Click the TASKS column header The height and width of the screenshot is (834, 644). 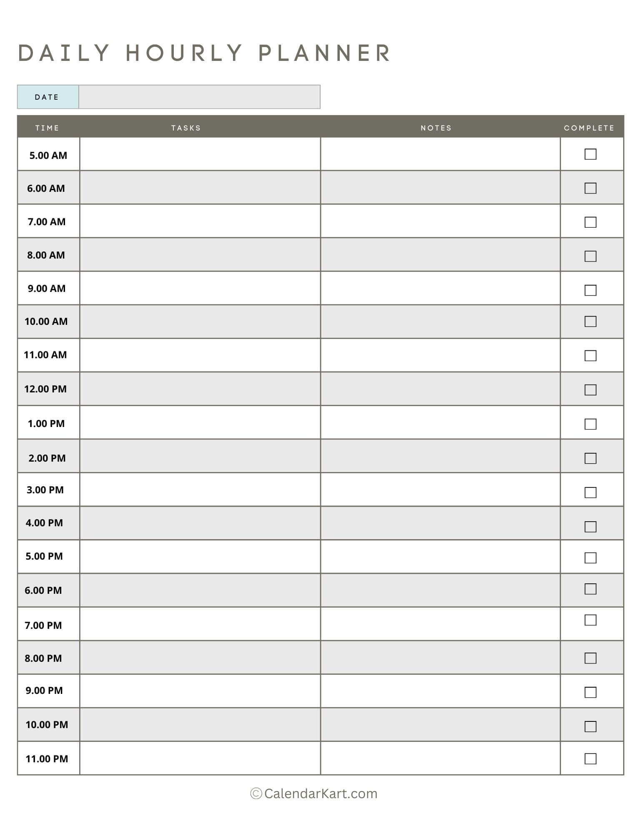186,128
